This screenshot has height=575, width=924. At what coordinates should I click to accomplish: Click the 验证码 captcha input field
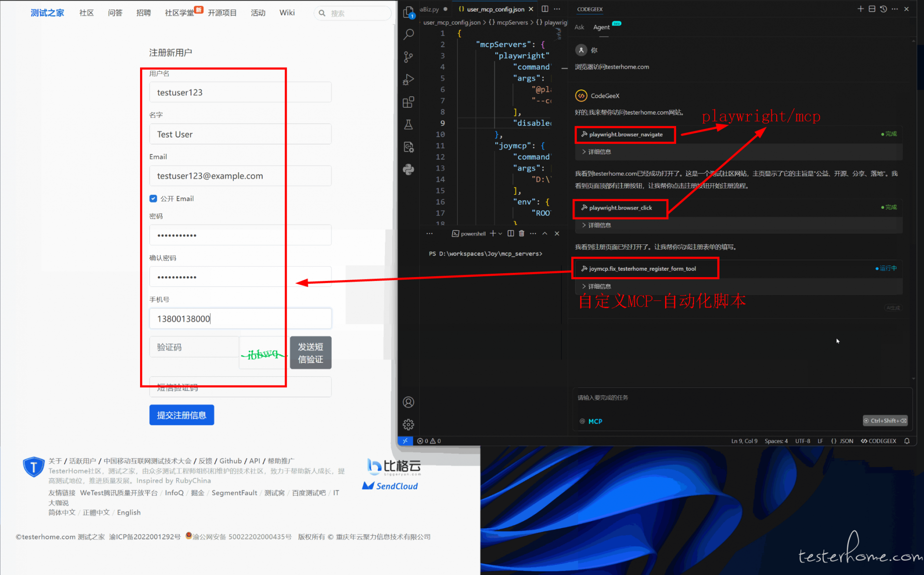click(194, 347)
